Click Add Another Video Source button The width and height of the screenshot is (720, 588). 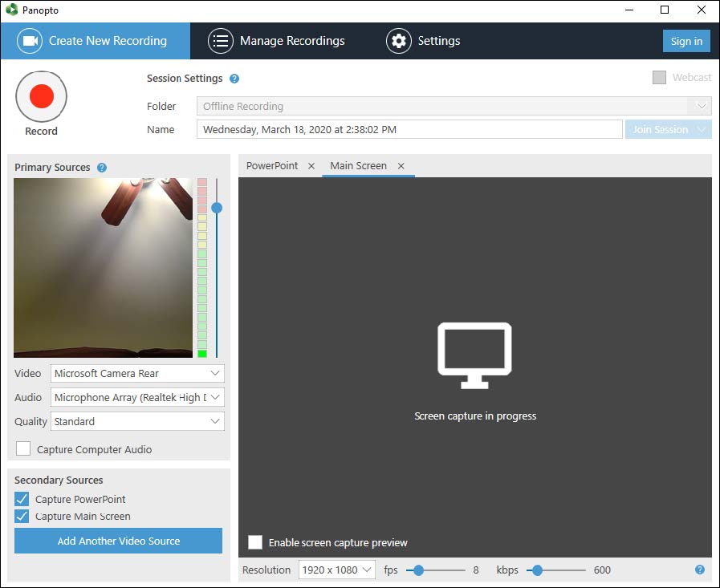pyautogui.click(x=118, y=541)
